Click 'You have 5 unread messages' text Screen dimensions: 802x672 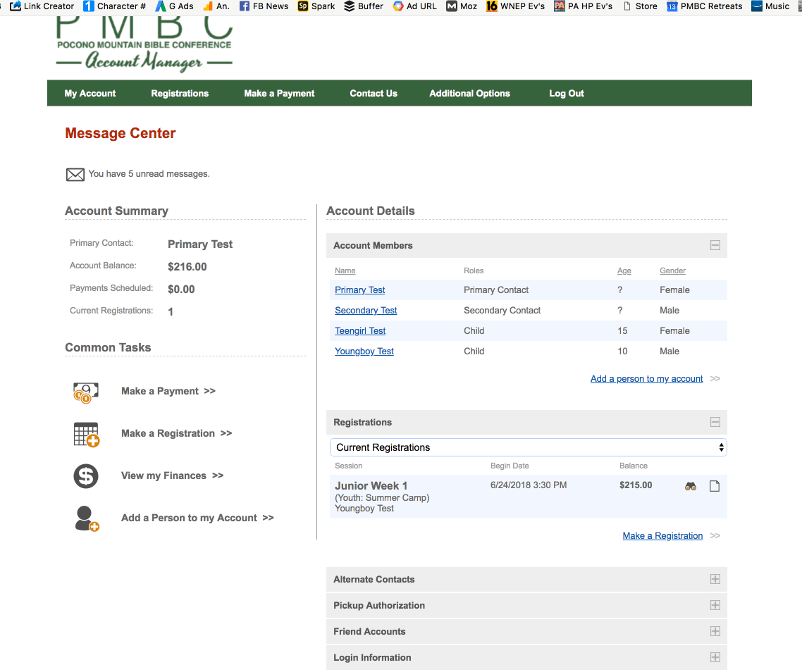(x=149, y=174)
